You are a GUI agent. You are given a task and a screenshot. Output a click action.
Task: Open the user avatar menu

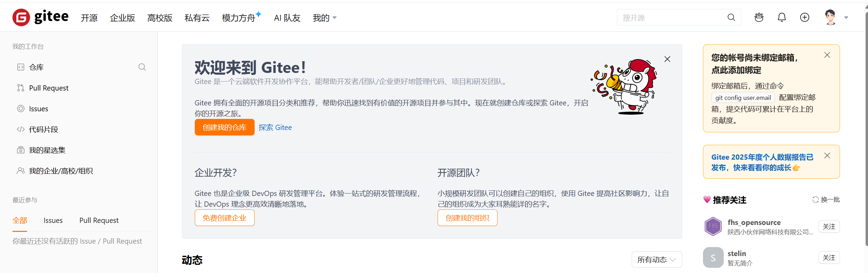[830, 17]
